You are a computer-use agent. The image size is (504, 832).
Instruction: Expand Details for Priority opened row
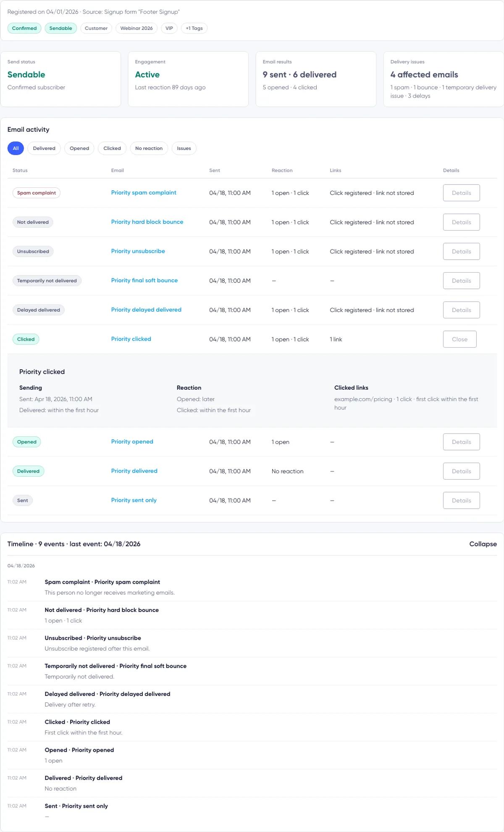(461, 442)
